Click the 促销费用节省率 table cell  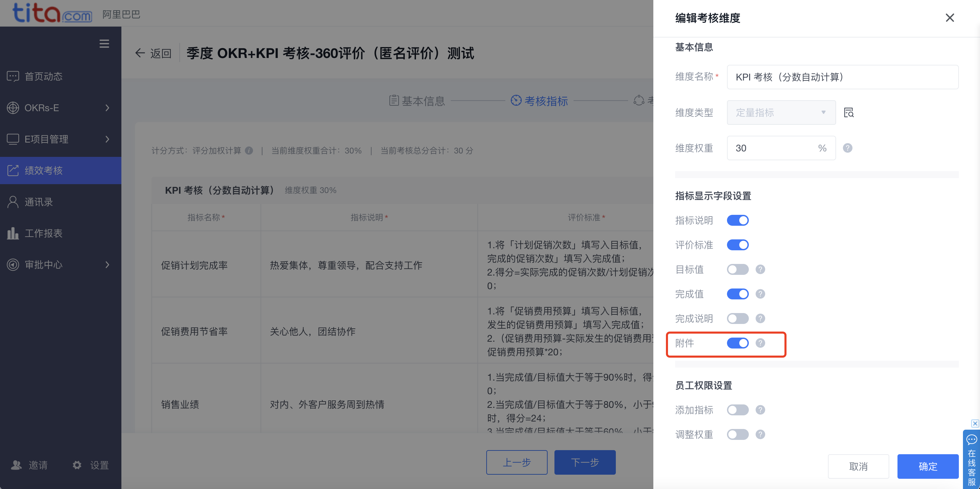pyautogui.click(x=206, y=331)
